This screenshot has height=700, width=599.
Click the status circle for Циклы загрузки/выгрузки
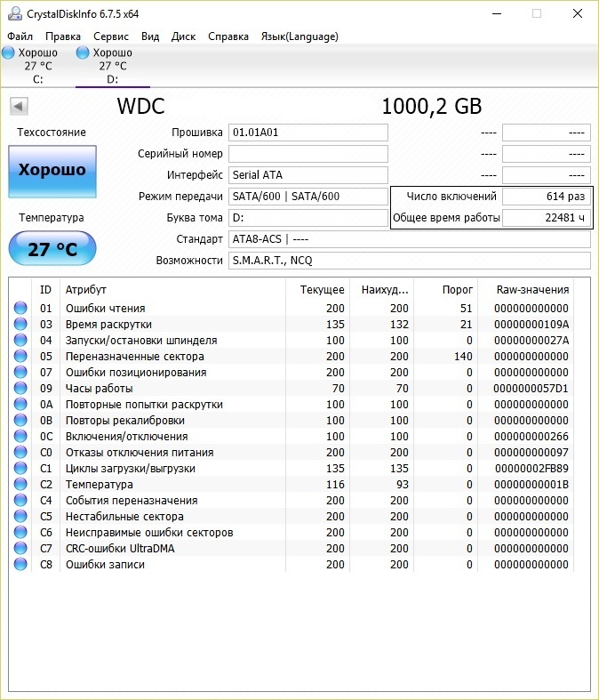point(20,469)
